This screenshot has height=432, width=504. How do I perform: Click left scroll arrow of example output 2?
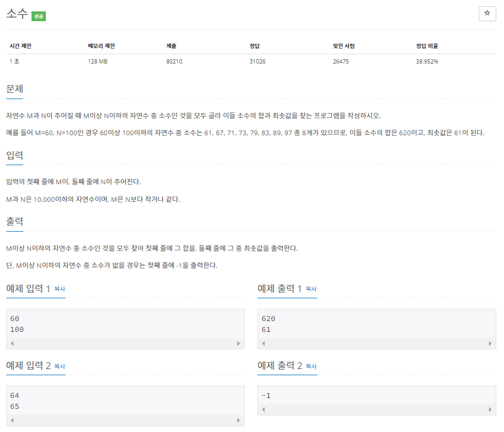(264, 409)
